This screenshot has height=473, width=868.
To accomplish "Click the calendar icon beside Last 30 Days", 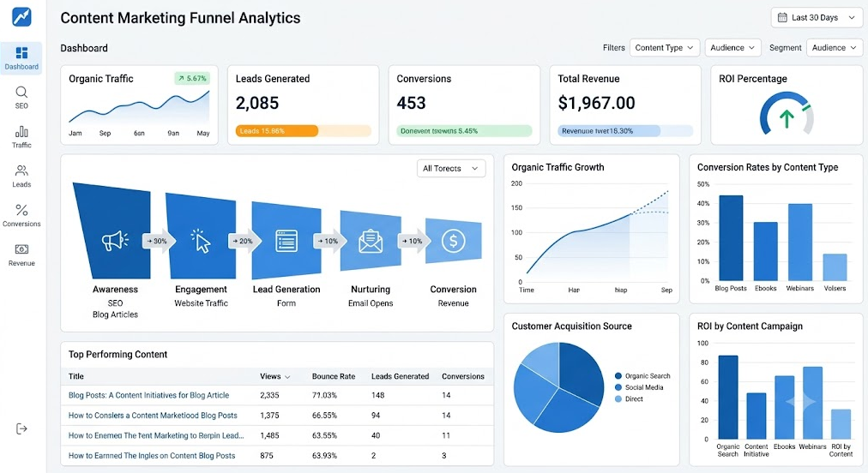I will 782,18.
